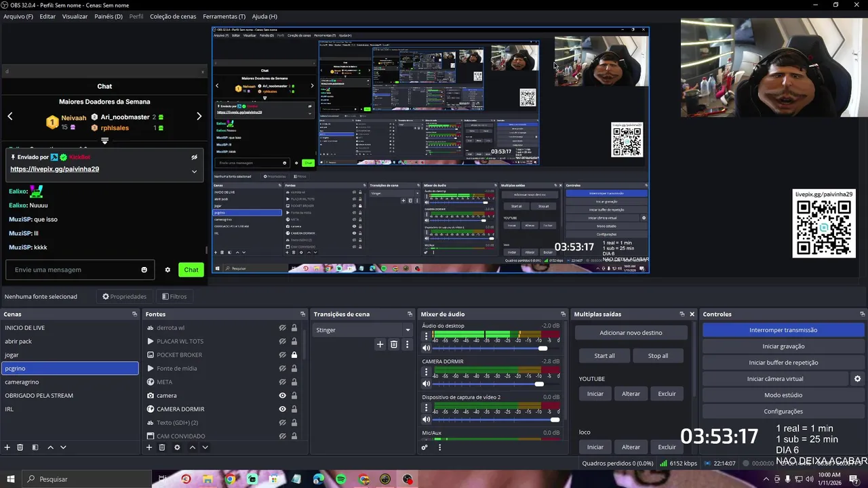Open the Painéis (D) menu
Viewport: 868px width, 488px height.
(108, 16)
